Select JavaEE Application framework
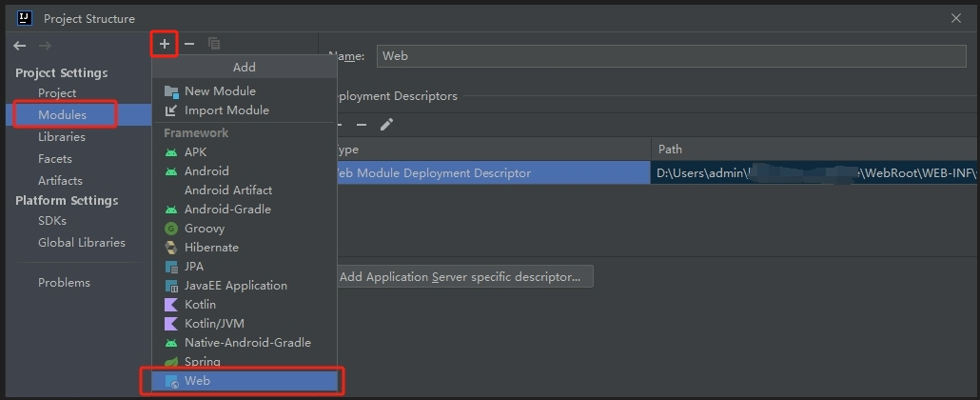Viewport: 980px width, 400px height. 235,286
